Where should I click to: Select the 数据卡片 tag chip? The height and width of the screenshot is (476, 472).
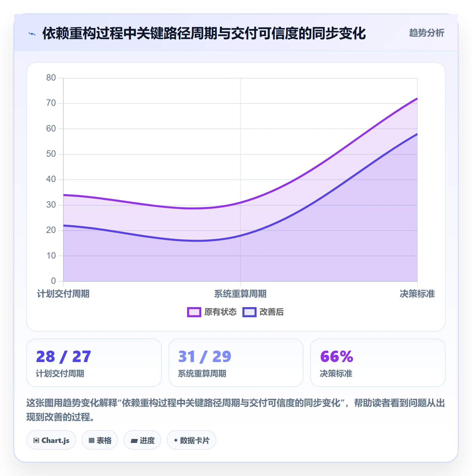(x=191, y=440)
